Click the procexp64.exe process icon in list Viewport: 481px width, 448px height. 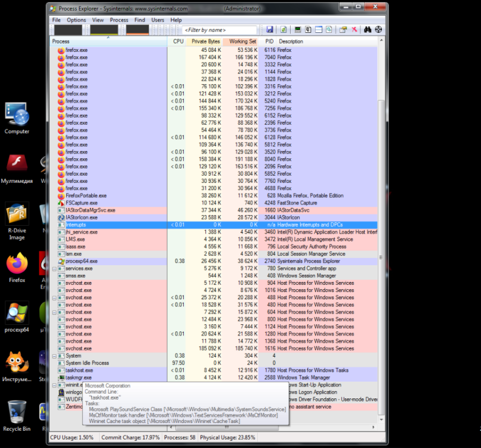[61, 261]
